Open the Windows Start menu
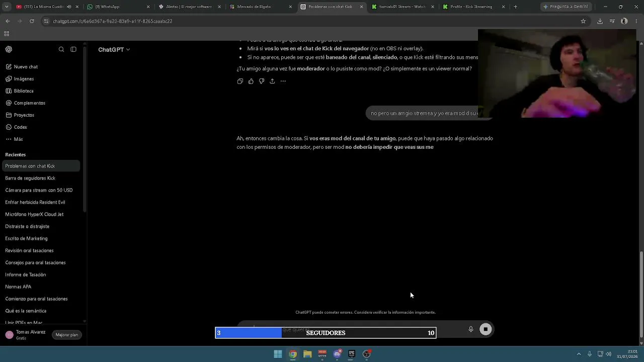644x362 pixels. (278, 354)
